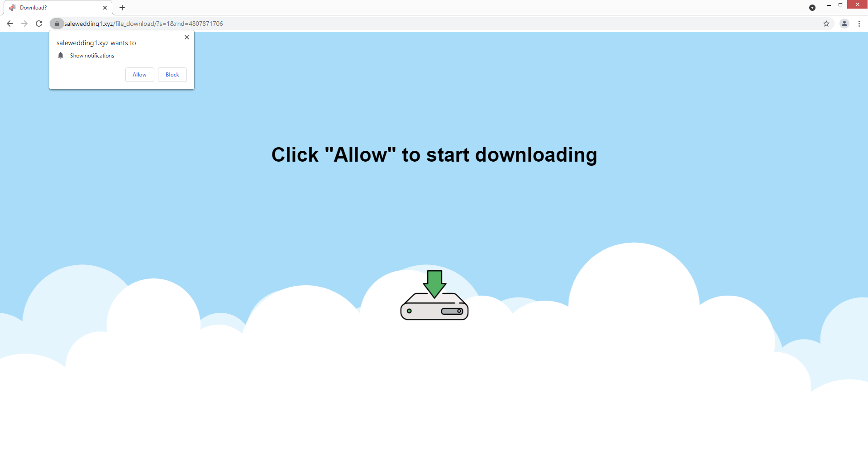This screenshot has width=868, height=470.
Task: Open the tab search dropdown circle
Action: (812, 8)
